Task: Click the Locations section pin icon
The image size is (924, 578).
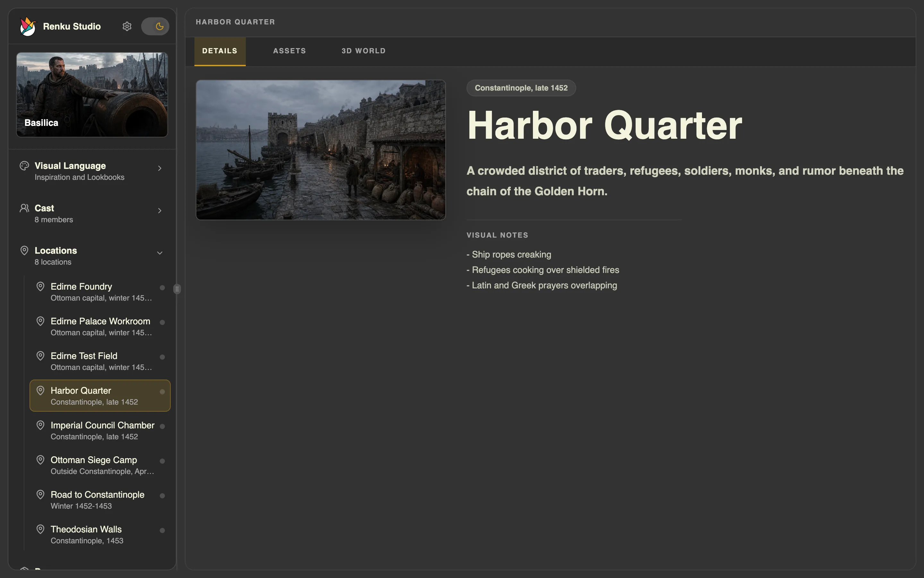Action: click(x=24, y=251)
